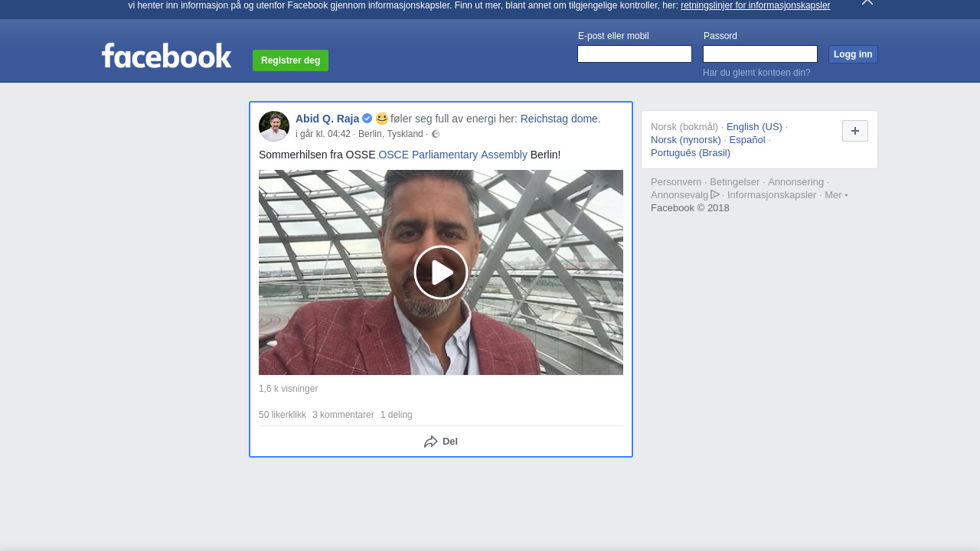Open the Informasjonskapsler footer link
This screenshot has height=551, width=980.
pyautogui.click(x=772, y=195)
